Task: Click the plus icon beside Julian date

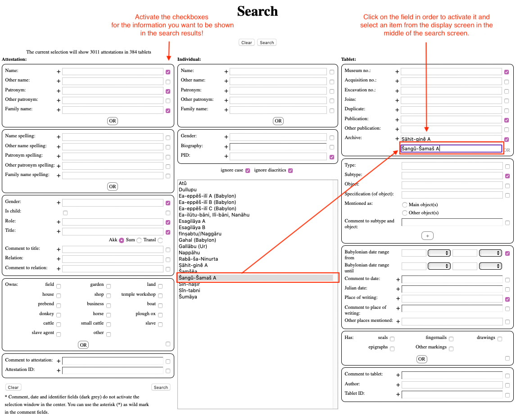Action: [x=398, y=289]
